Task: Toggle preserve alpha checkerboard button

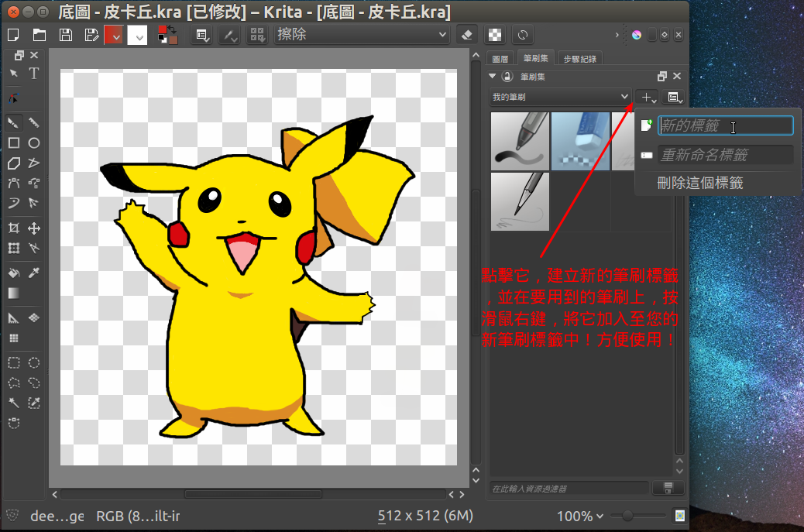Action: [x=495, y=35]
